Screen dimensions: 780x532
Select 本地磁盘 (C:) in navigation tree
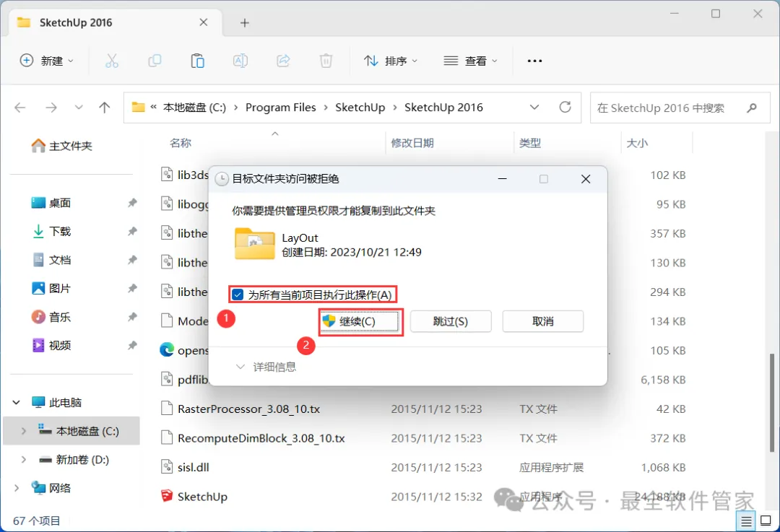pos(71,430)
